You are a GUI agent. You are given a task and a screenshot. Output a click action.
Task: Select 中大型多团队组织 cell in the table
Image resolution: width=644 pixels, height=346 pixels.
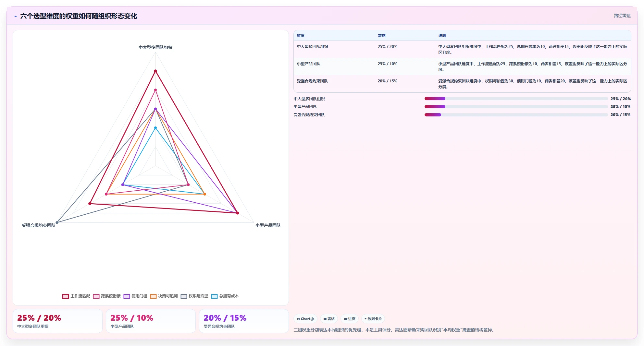[312, 47]
